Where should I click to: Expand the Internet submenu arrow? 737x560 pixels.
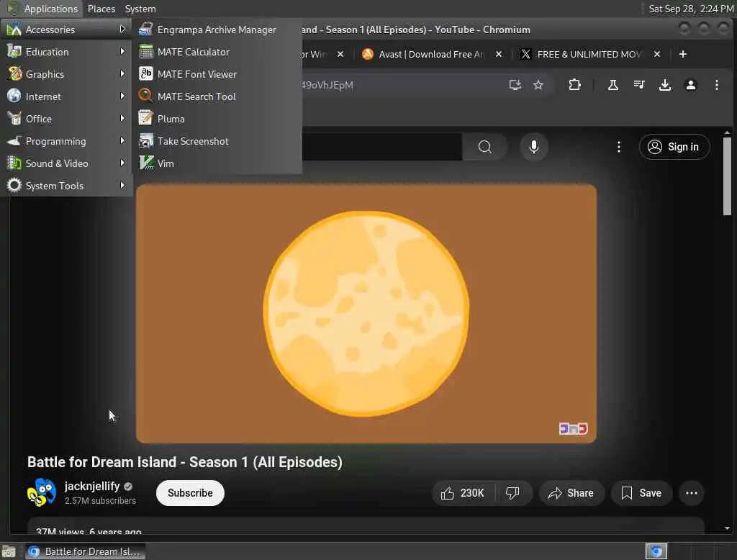point(122,96)
